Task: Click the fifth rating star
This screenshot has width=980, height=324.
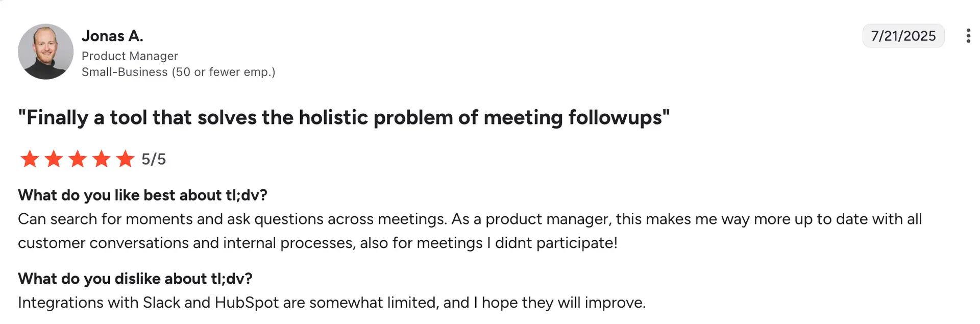Action: pos(125,159)
